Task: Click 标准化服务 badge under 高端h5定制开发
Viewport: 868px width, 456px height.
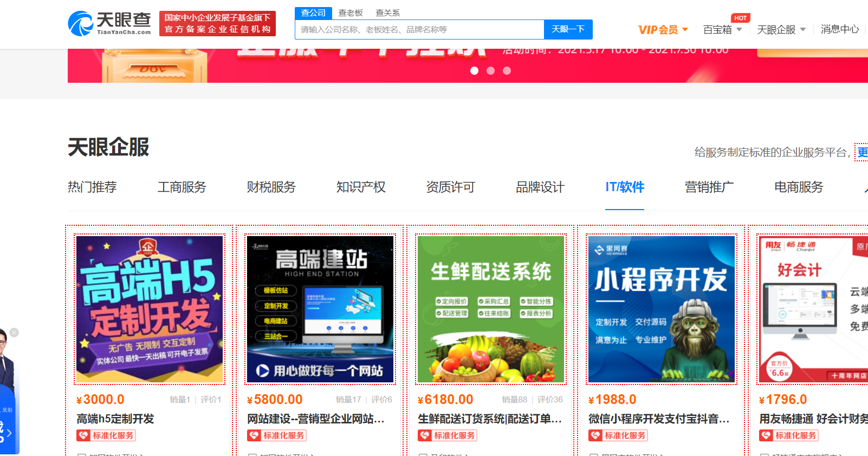Action: point(106,435)
